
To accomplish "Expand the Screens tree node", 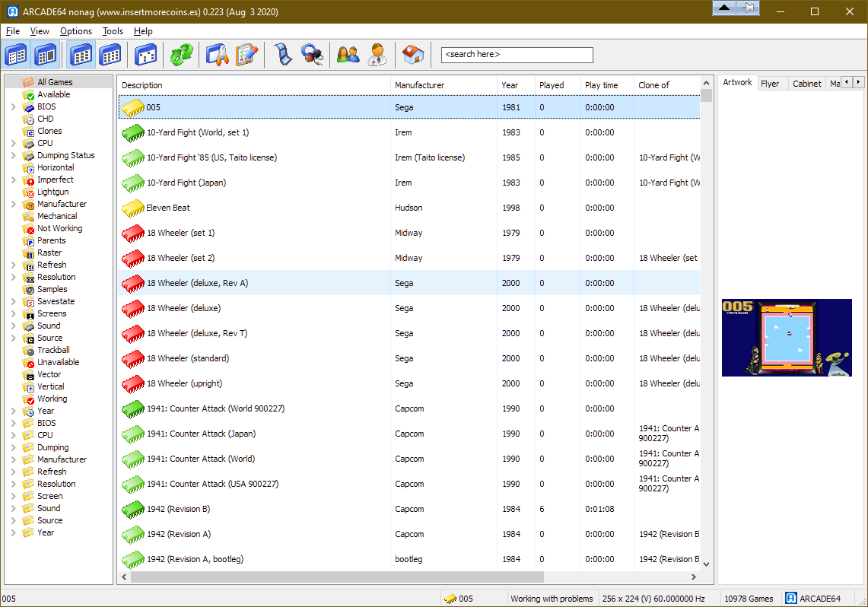I will [x=13, y=313].
